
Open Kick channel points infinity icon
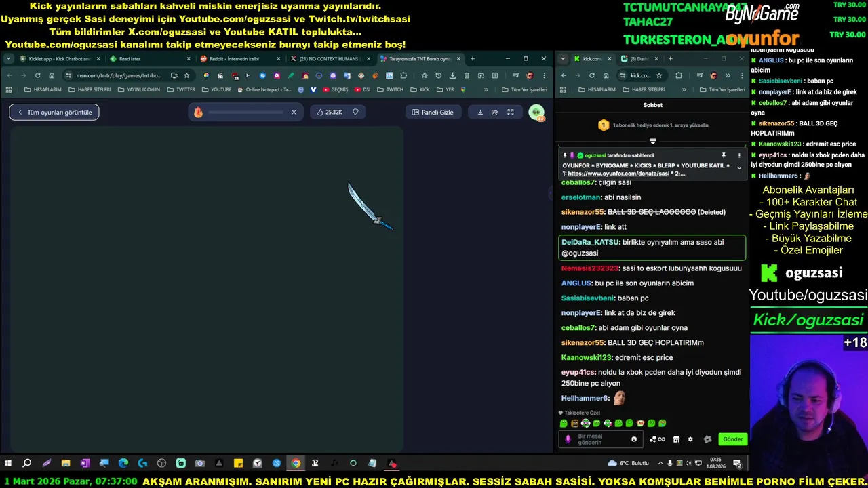[x=658, y=439]
